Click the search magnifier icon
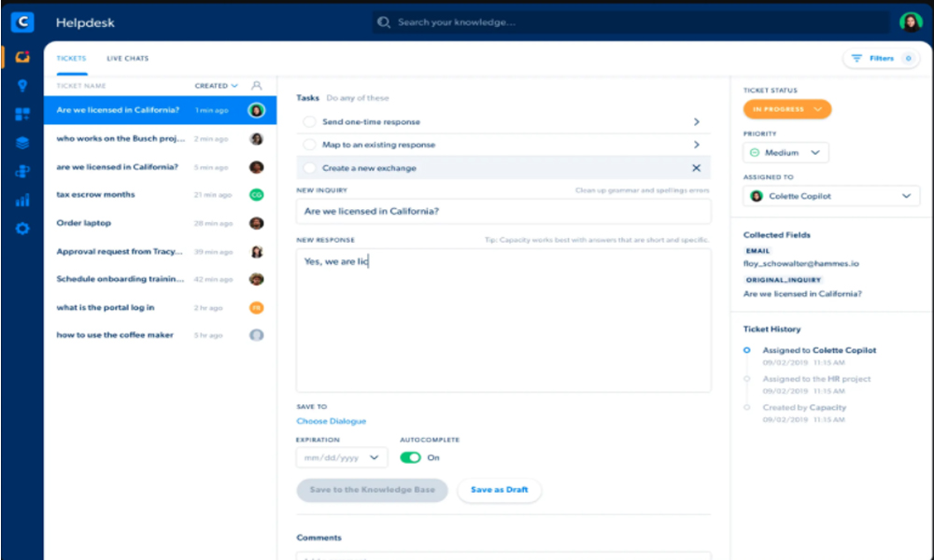Viewport: 934px width, 560px height. [x=384, y=22]
